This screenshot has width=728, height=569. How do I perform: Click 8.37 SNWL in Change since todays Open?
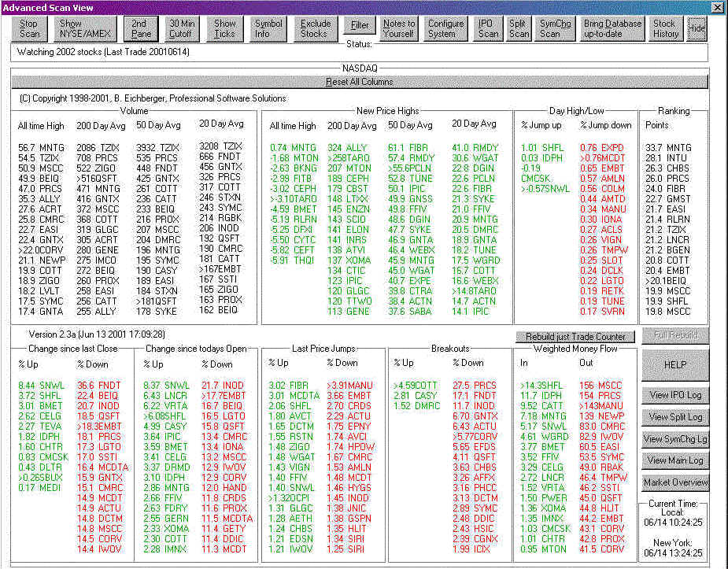point(166,385)
